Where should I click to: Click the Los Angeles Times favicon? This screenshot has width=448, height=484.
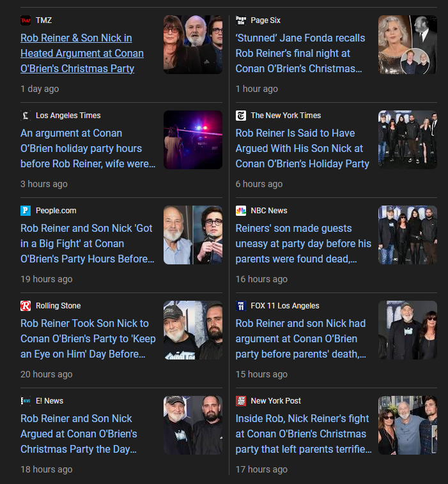[x=26, y=116]
